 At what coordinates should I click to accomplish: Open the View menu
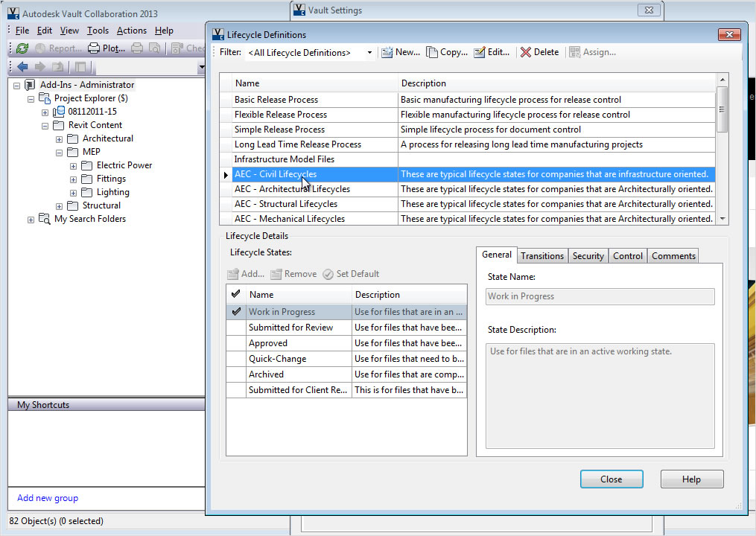click(69, 31)
